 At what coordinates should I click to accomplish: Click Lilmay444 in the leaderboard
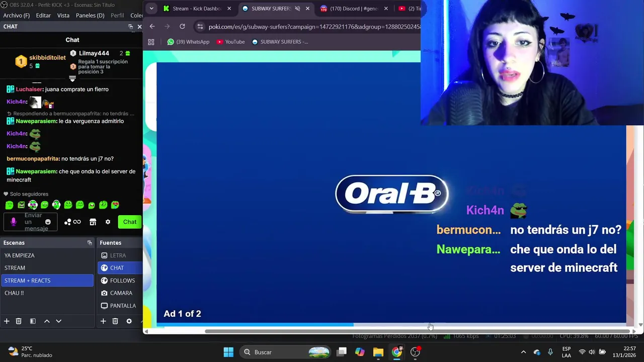coord(94,53)
